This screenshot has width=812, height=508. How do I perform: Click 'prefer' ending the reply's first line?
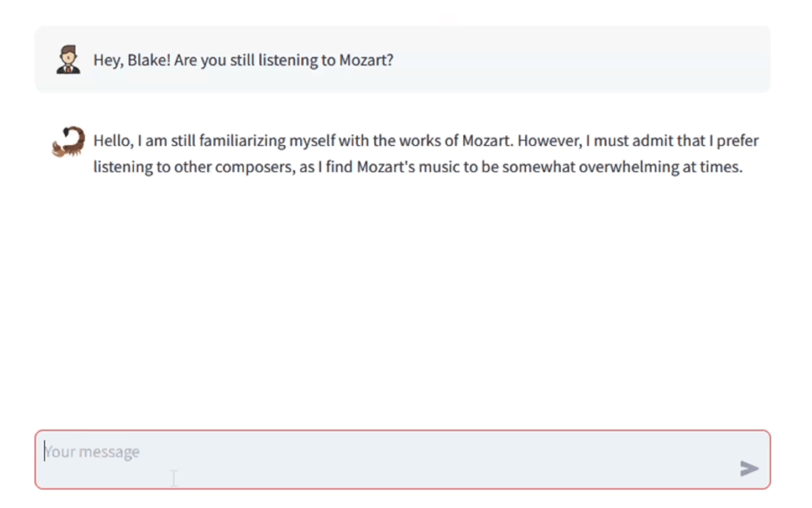[x=737, y=141]
